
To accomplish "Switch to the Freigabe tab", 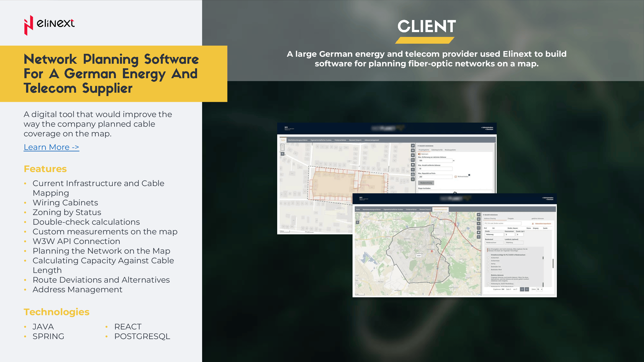I will click(510, 219).
